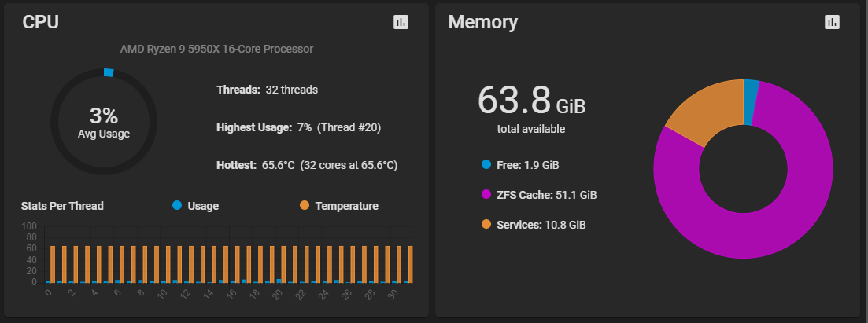Image resolution: width=868 pixels, height=323 pixels.
Task: Open CPU reports chart icon
Action: pos(401,22)
